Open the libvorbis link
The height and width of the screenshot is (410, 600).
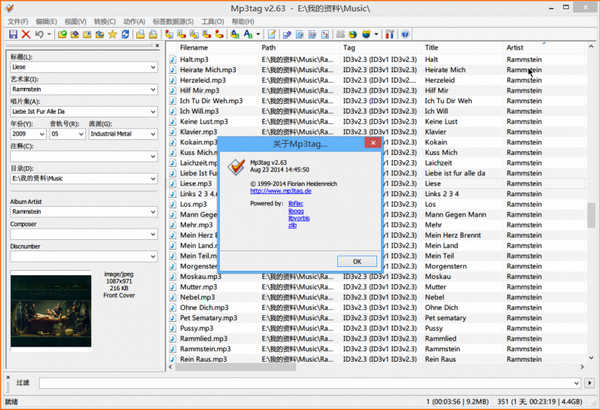point(299,218)
